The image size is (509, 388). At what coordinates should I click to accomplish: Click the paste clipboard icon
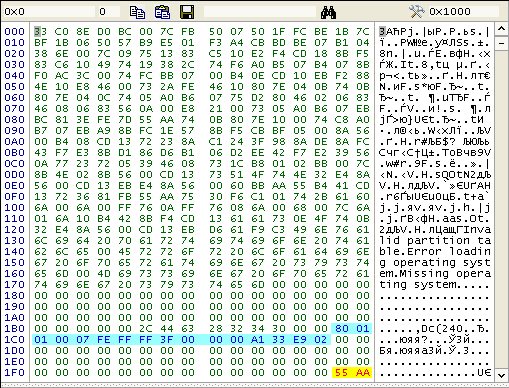[162, 12]
